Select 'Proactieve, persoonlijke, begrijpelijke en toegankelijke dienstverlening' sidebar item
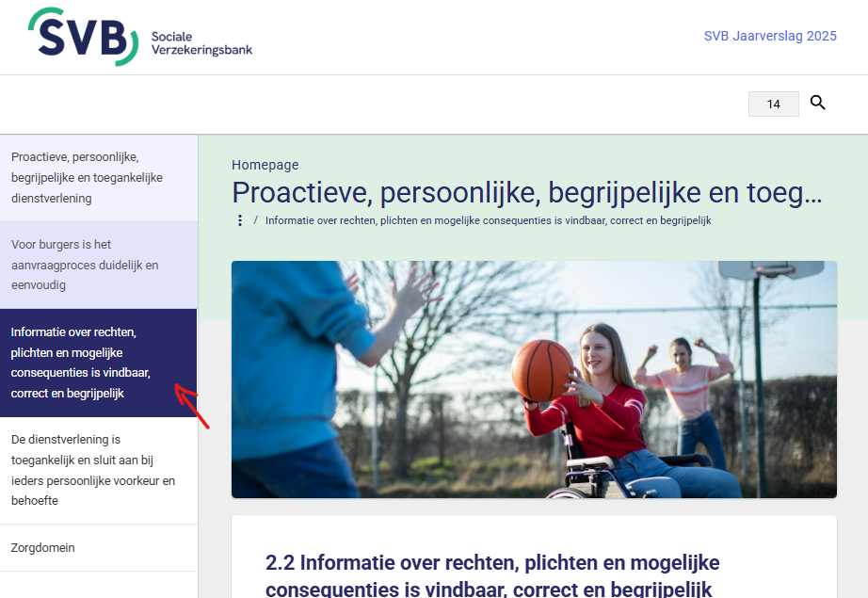 pos(99,178)
